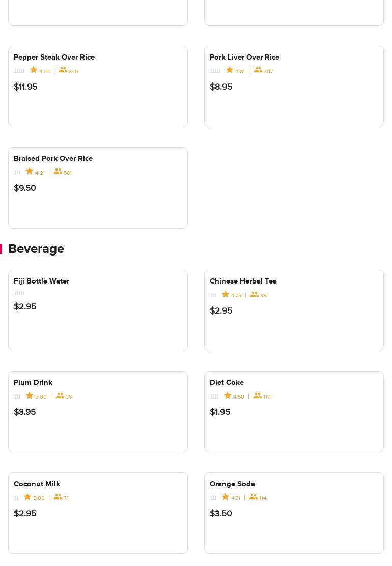Viewport: 392px width, 566px height.
Task: Click the Coconut Milk item name
Action: coord(37,484)
